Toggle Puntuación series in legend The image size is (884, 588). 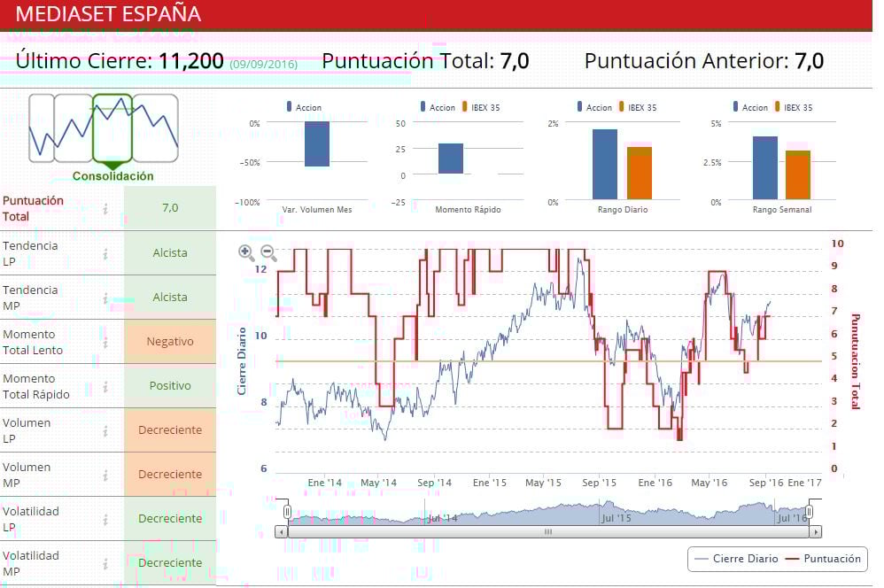click(824, 559)
